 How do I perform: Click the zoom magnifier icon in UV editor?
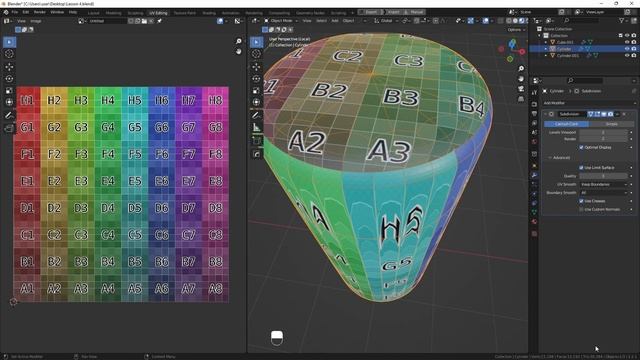238,41
